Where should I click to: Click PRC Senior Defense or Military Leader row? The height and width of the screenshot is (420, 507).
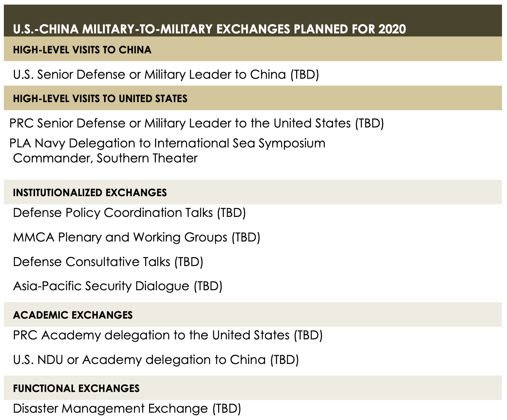197,123
